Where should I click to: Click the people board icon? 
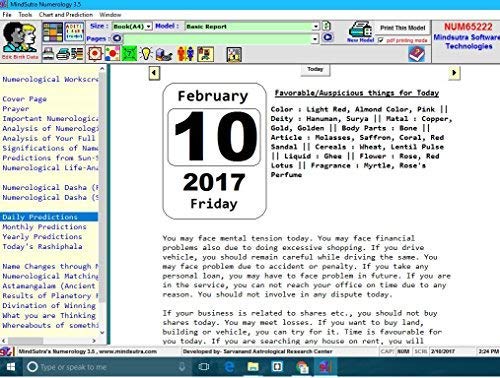[205, 54]
